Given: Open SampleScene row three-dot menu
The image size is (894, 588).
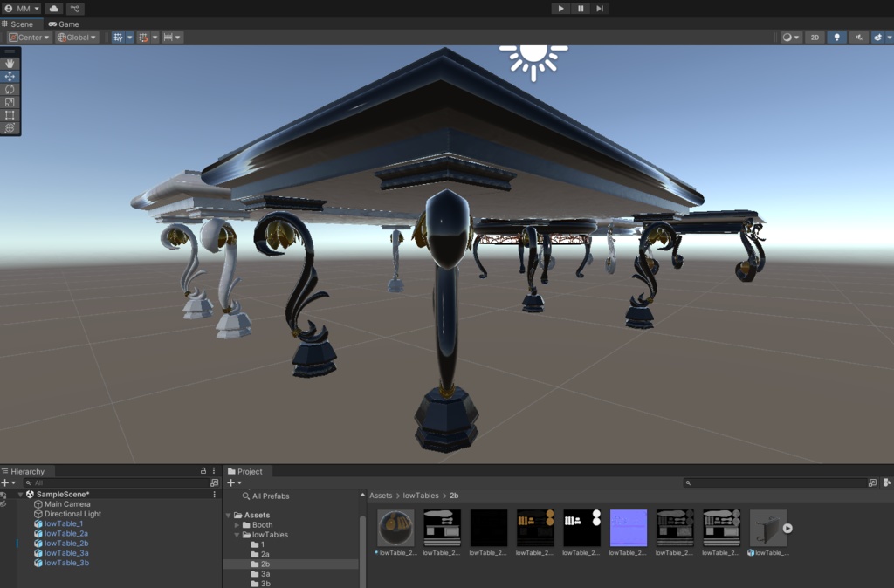Looking at the screenshot, I should click(x=215, y=494).
